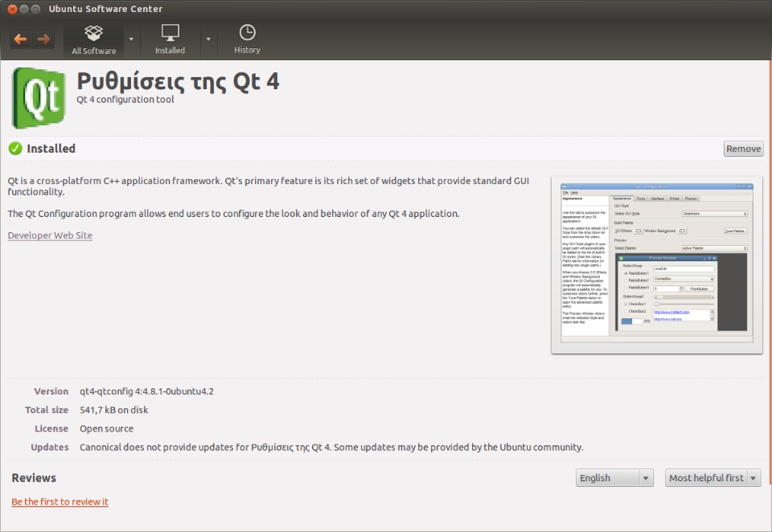772x532 pixels.
Task: Click the Installed status label
Action: pos(51,148)
